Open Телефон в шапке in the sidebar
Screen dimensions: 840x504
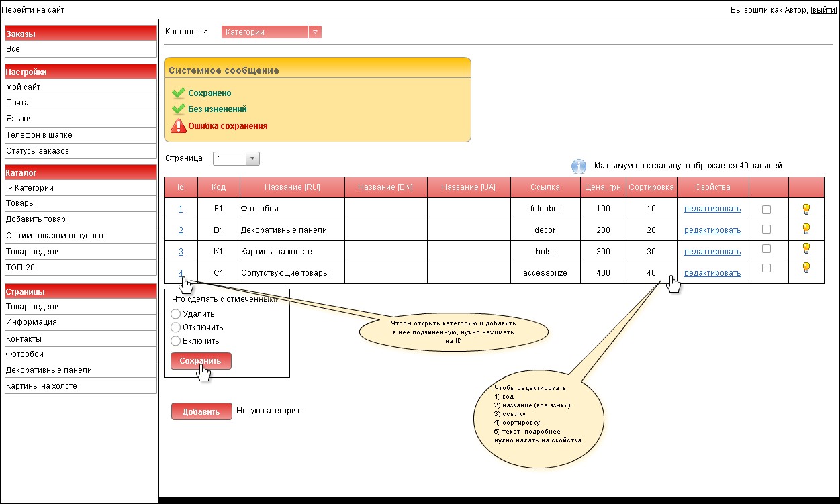[x=81, y=135]
